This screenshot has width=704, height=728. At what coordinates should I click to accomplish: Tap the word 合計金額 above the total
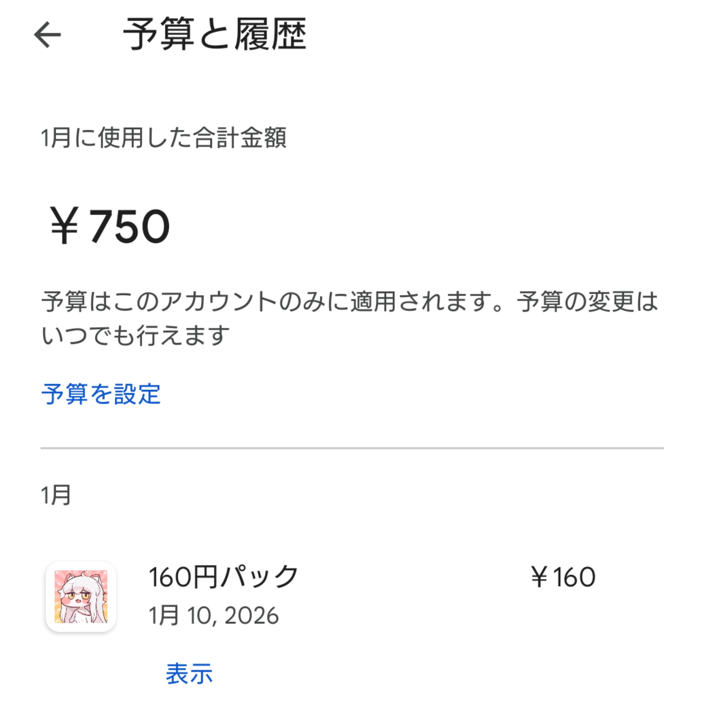240,138
